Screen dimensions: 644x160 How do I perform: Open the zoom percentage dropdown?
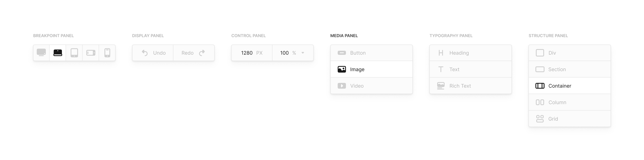[303, 53]
